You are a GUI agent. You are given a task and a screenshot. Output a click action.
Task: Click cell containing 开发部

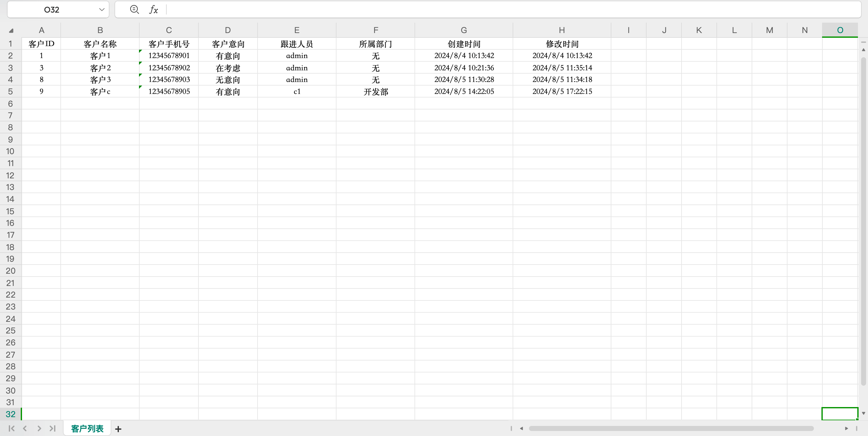(376, 91)
